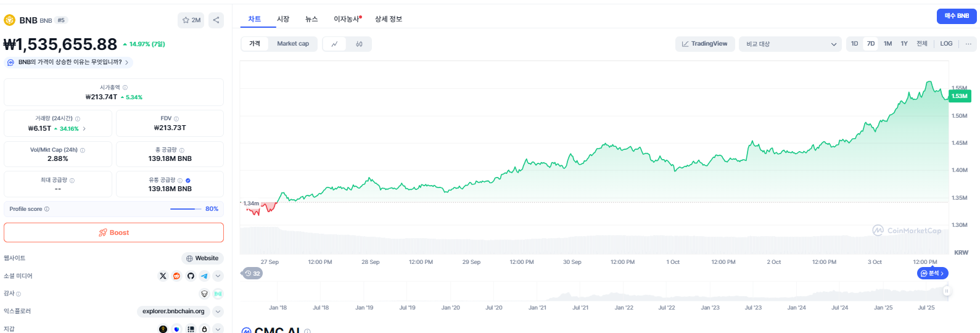The image size is (980, 333).
Task: Click the share icon next to BNB
Action: pyautogui.click(x=216, y=20)
